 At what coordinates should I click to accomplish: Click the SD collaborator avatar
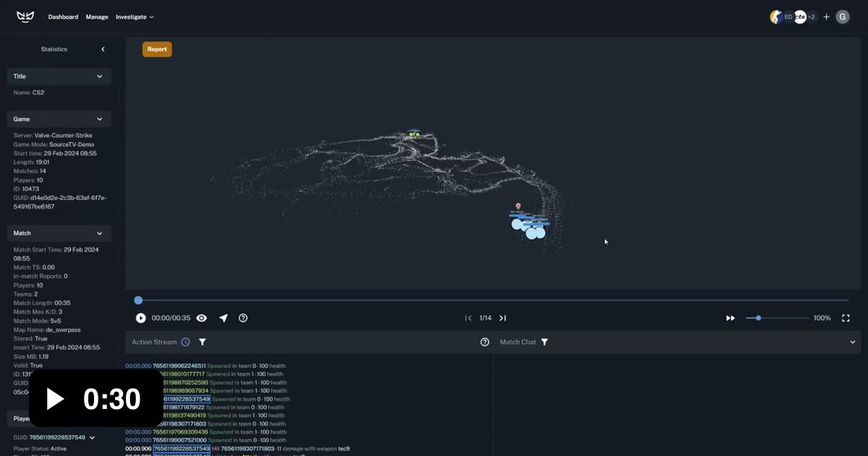788,17
